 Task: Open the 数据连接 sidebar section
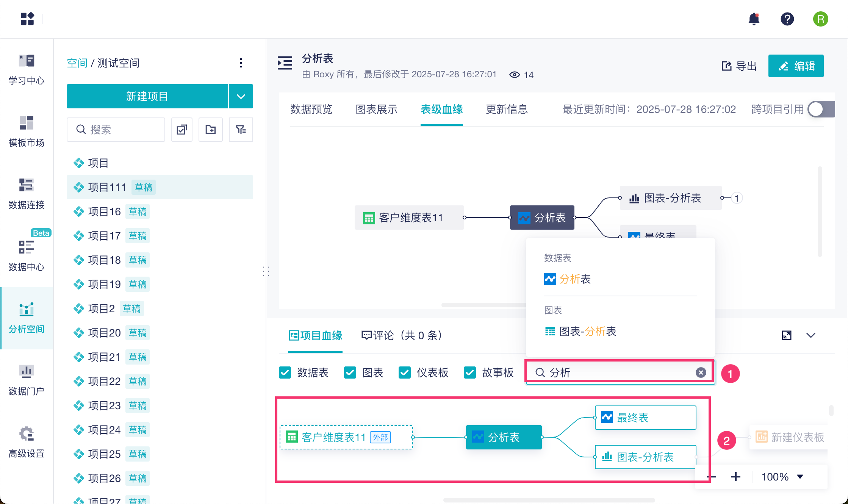coord(27,193)
